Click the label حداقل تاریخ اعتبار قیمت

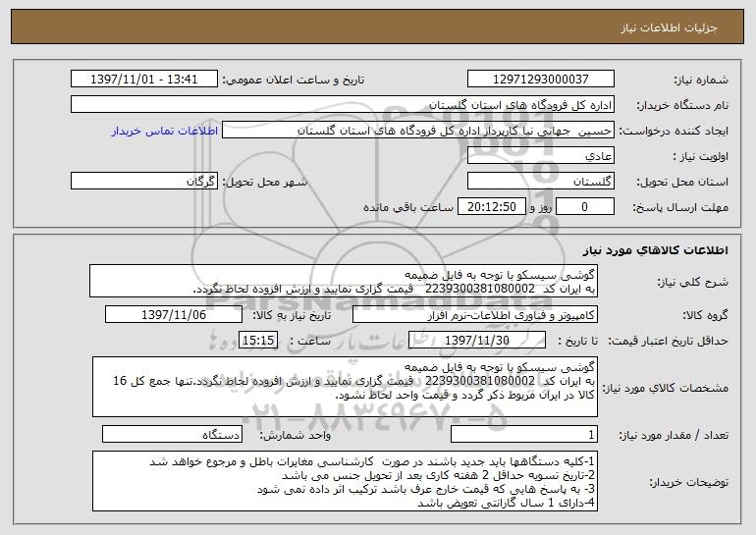coord(668,341)
